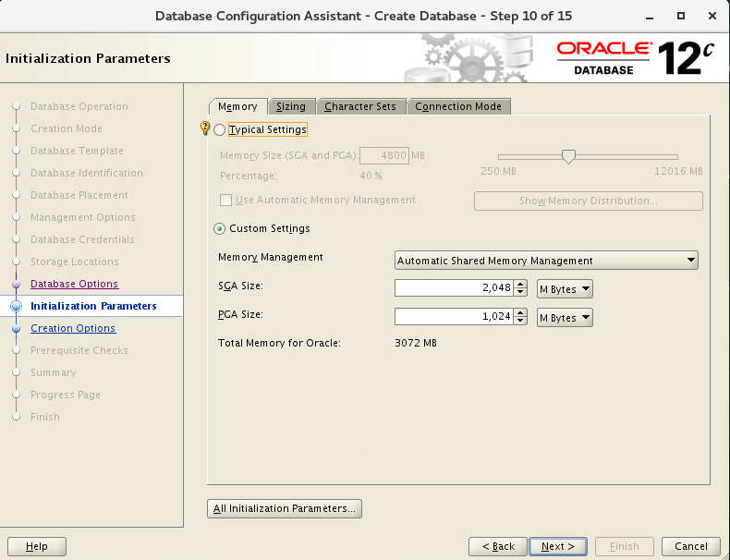Viewport: 730px width, 560px height.
Task: Jump to Database Options step link
Action: click(75, 284)
